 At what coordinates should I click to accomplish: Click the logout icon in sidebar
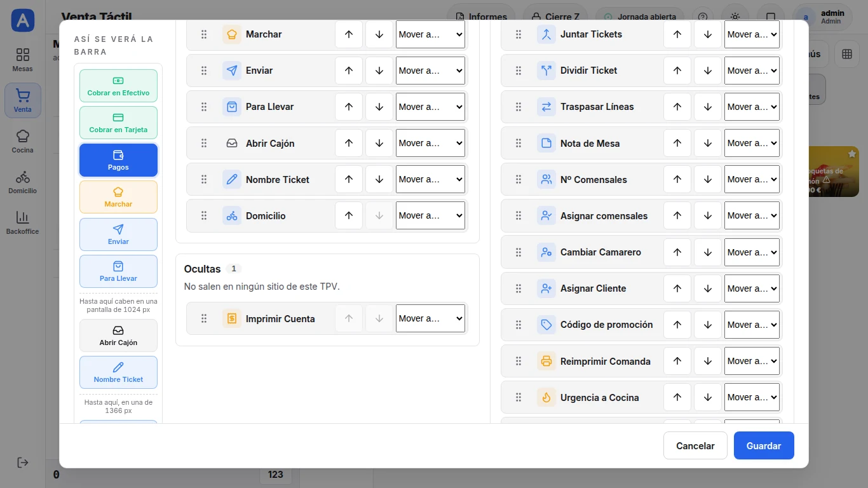(x=23, y=463)
